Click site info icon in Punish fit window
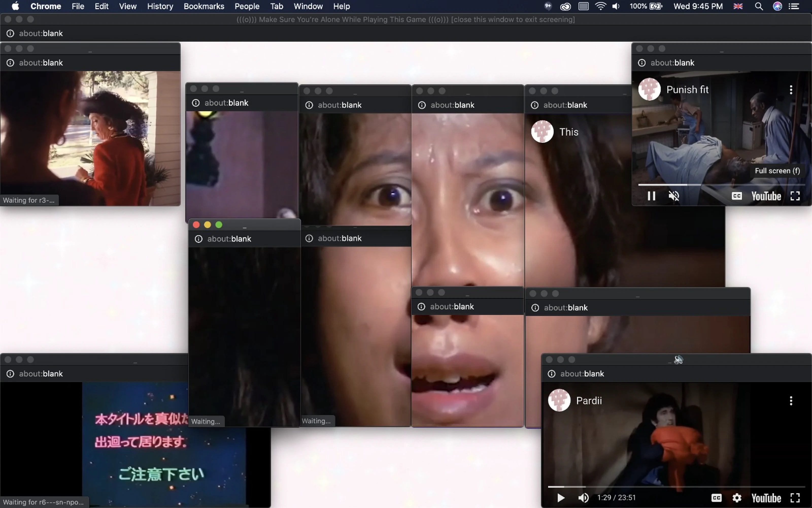The image size is (812, 508). [x=641, y=63]
